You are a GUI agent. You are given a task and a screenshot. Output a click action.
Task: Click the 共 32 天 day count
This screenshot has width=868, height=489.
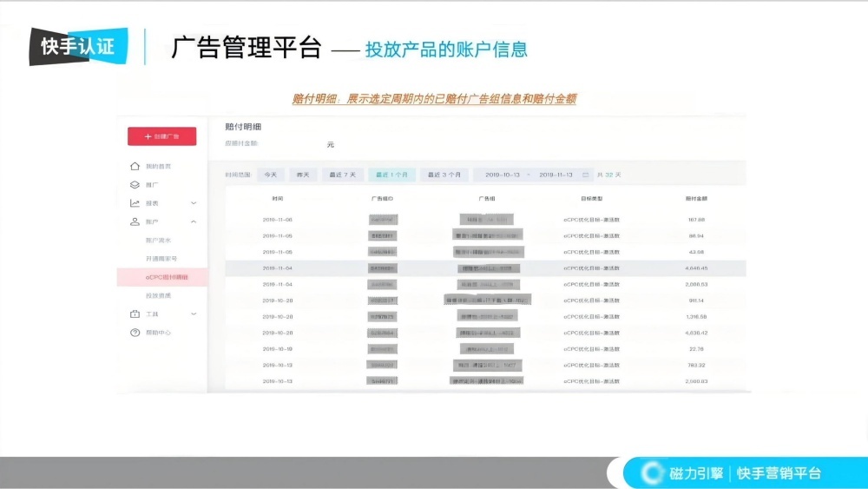tap(609, 175)
